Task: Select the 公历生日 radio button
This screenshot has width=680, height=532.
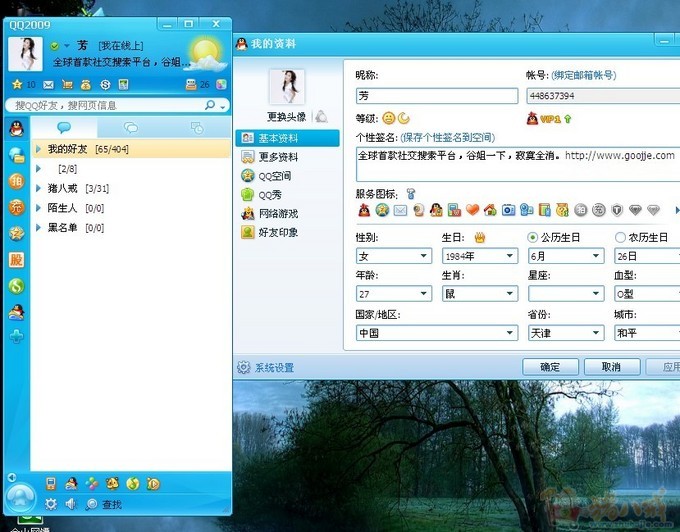Action: click(x=532, y=237)
